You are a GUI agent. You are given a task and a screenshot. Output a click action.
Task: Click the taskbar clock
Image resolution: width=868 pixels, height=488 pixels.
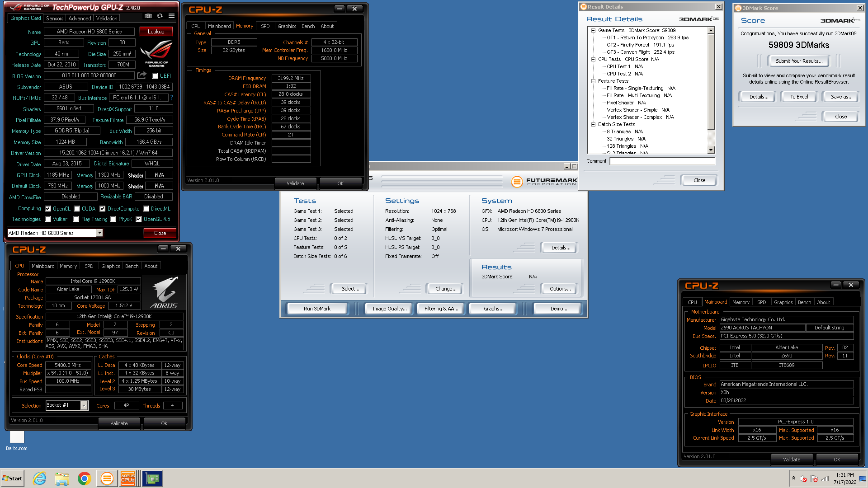point(844,479)
